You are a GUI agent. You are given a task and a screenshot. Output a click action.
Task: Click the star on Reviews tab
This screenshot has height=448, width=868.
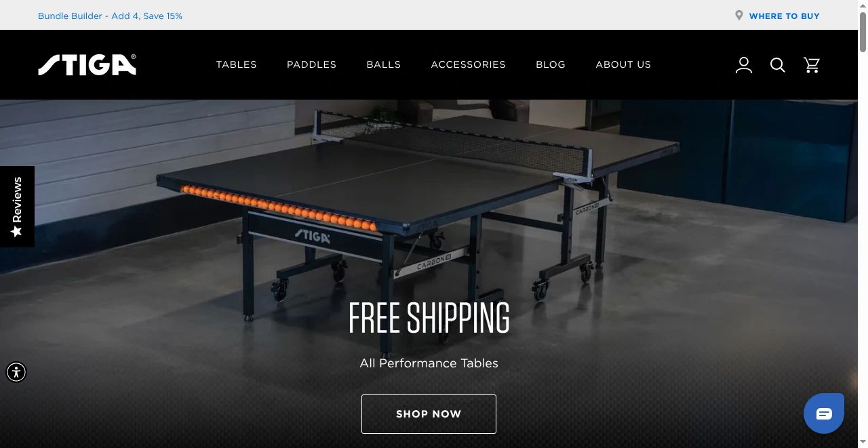pyautogui.click(x=17, y=232)
